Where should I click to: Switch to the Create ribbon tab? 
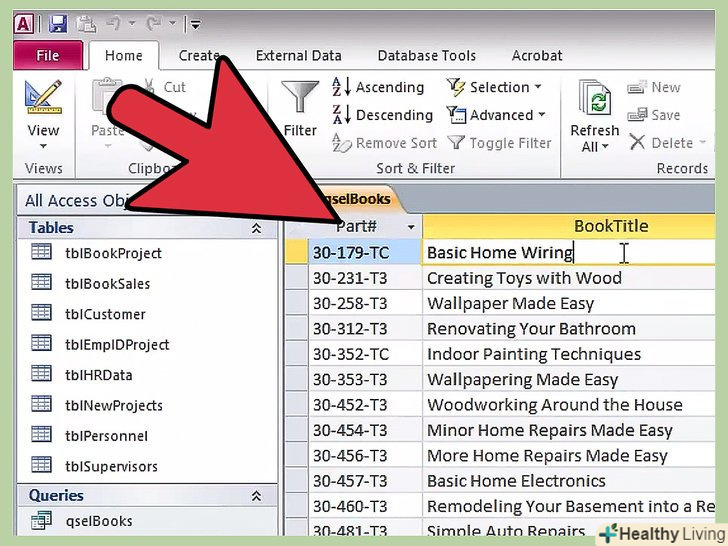pyautogui.click(x=199, y=55)
